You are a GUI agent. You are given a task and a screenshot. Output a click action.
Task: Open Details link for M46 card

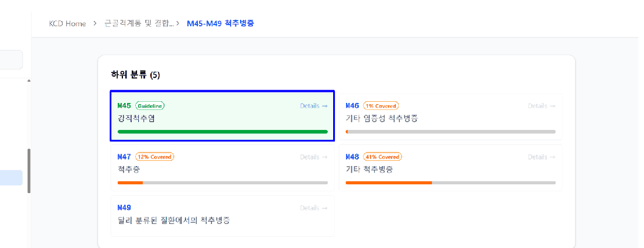click(x=542, y=106)
